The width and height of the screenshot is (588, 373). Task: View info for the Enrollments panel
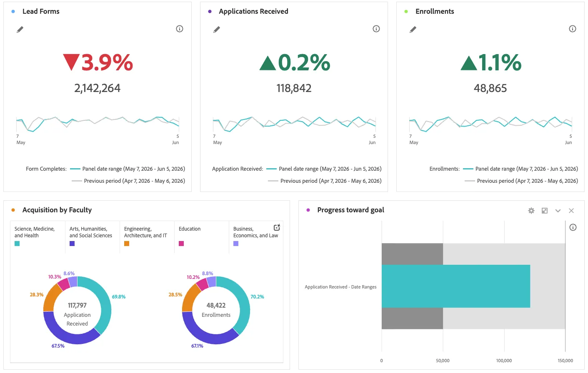[573, 29]
